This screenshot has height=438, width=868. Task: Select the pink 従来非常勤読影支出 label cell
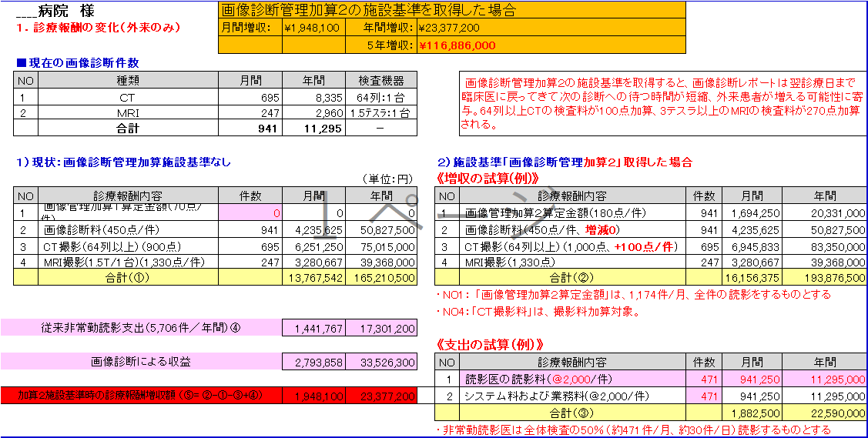tap(141, 328)
